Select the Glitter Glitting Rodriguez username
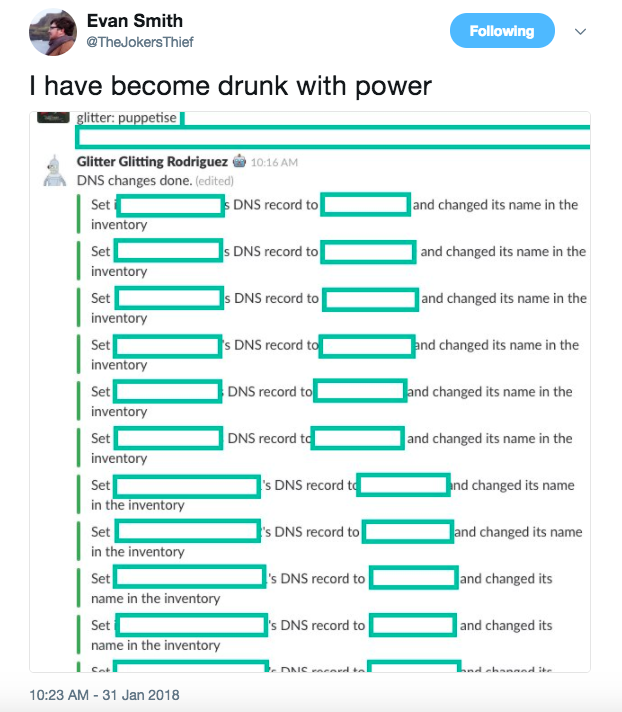 [152, 162]
